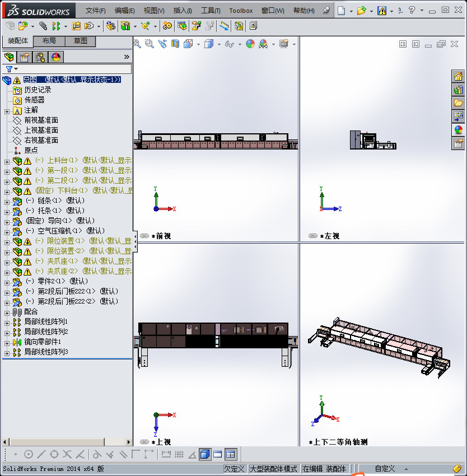
Task: Select the 原点 origin item
Action: click(x=31, y=150)
